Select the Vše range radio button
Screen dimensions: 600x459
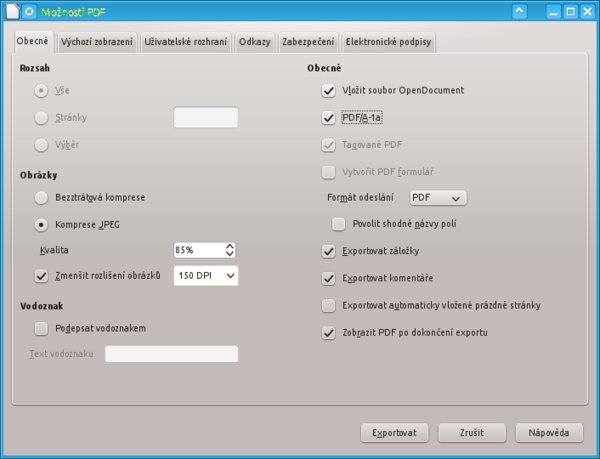point(41,91)
